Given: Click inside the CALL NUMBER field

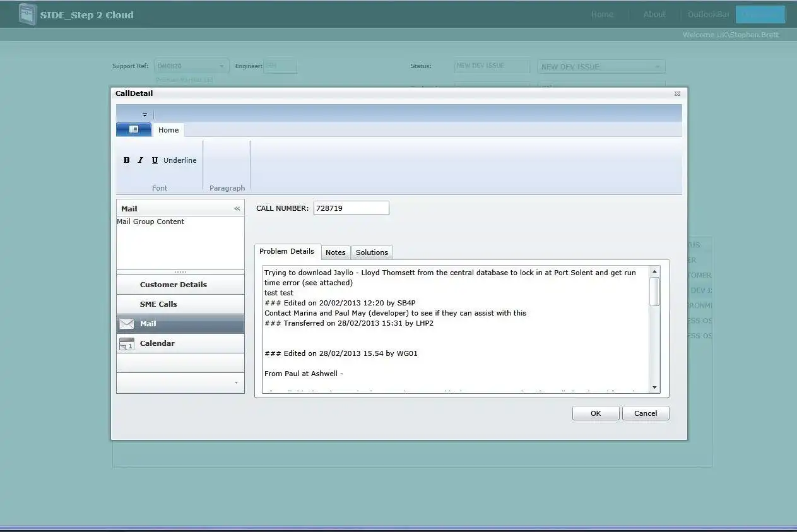Looking at the screenshot, I should (x=351, y=208).
